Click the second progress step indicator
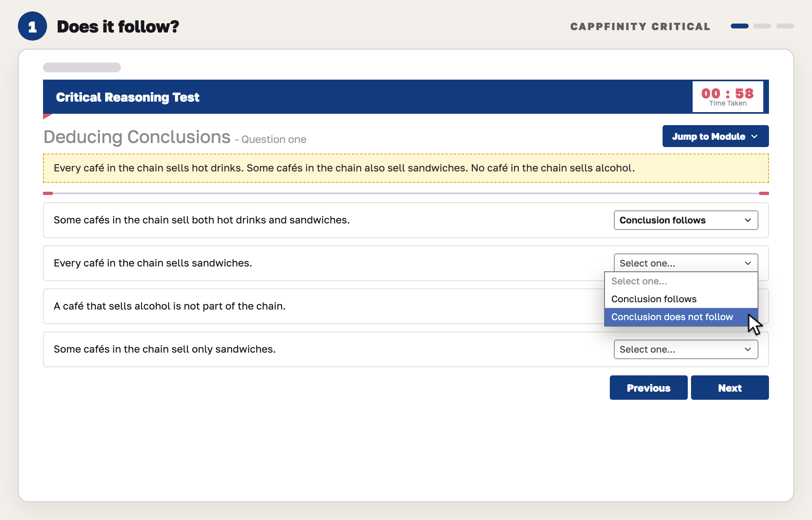 762,26
